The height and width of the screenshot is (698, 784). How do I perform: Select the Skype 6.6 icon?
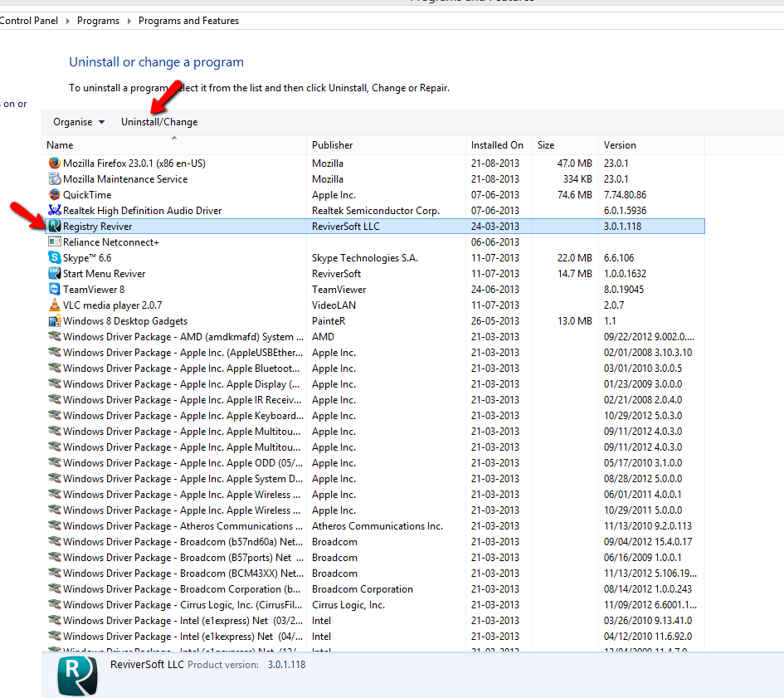pyautogui.click(x=55, y=258)
